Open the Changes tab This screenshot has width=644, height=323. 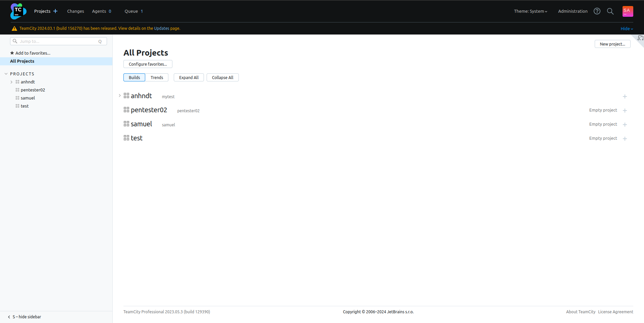75,11
